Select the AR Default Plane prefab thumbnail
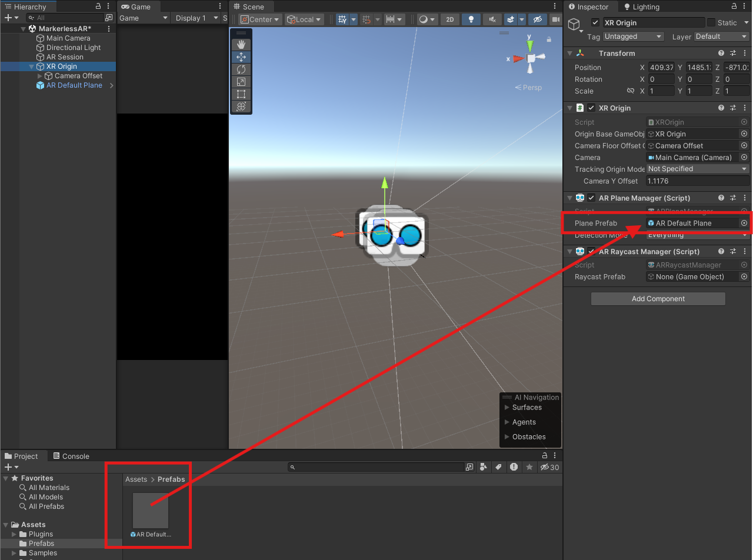The image size is (753, 560). [151, 511]
